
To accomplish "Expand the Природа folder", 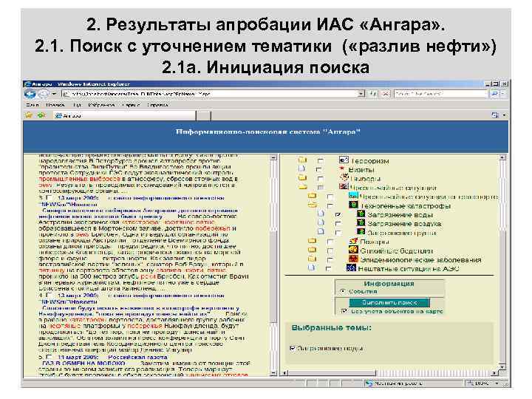I will tap(302, 177).
